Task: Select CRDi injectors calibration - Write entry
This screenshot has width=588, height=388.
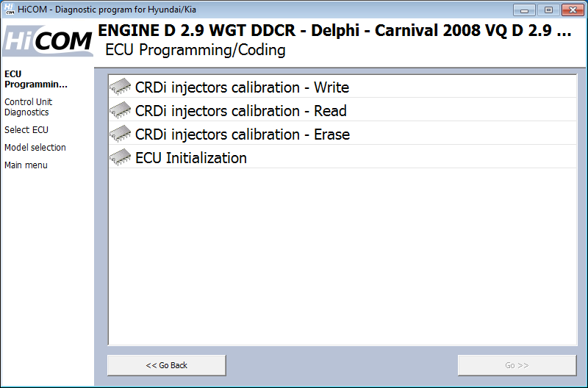Action: coord(242,87)
